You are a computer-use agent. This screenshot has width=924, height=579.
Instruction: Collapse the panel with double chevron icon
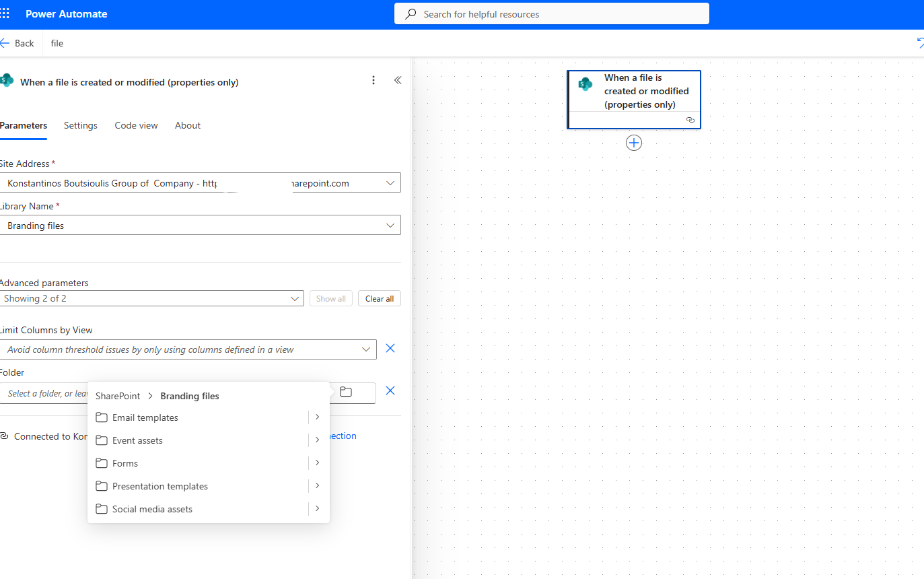click(x=398, y=81)
